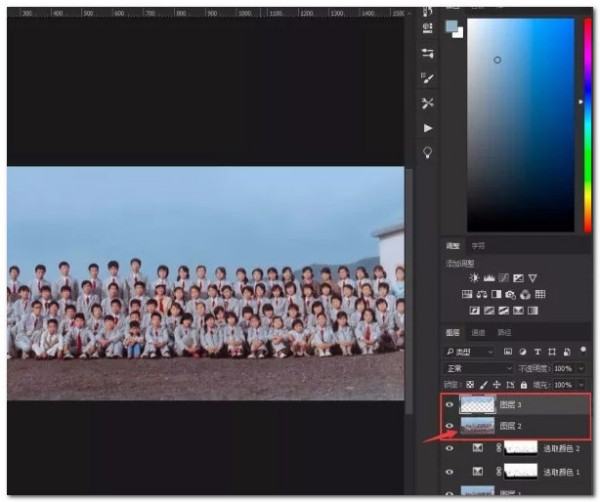Switch to the 调整 adjustments tab

pyautogui.click(x=453, y=246)
